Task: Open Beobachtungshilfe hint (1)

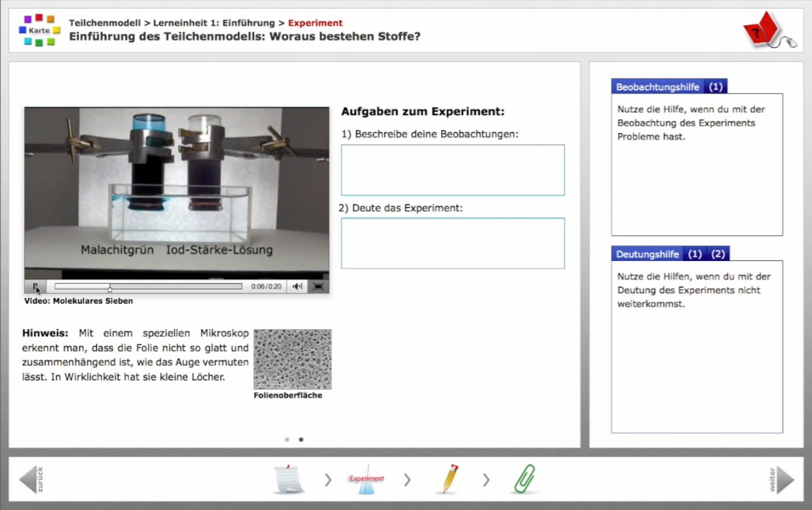Action: (x=715, y=87)
